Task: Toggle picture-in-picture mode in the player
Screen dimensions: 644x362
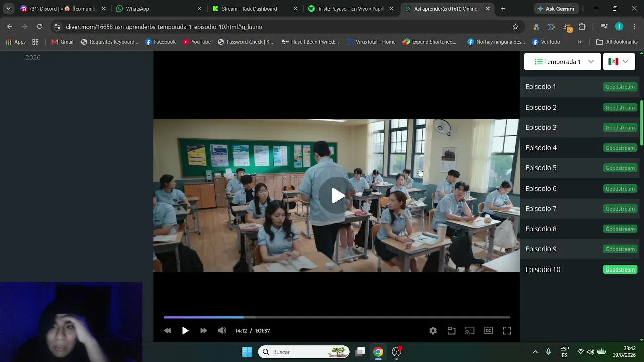Action: tap(451, 331)
